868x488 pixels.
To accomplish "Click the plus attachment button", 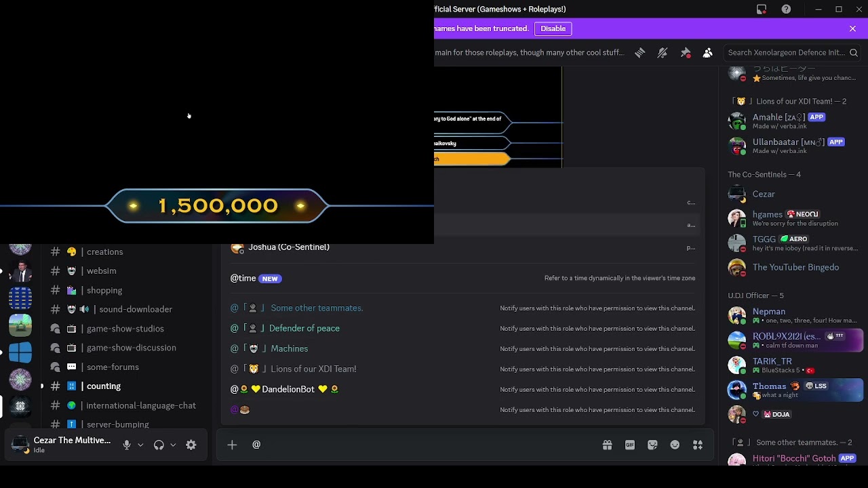I will 232,445.
